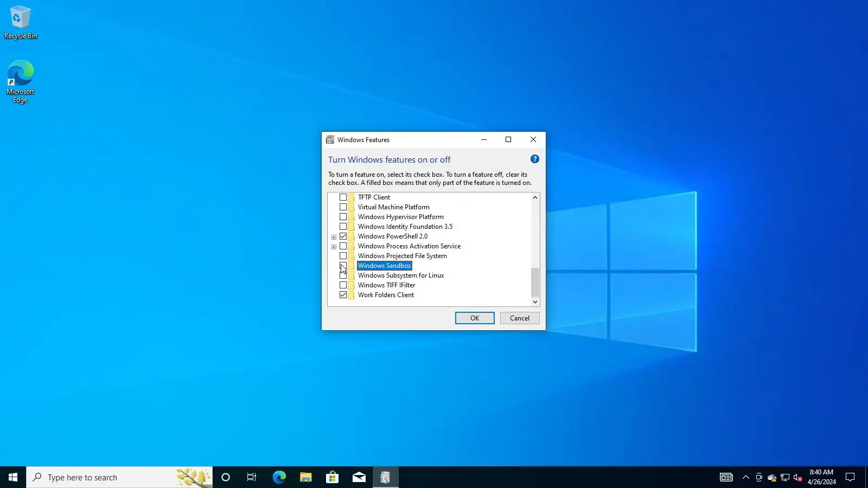
Task: Minimize the Windows Features window
Action: [x=484, y=140]
